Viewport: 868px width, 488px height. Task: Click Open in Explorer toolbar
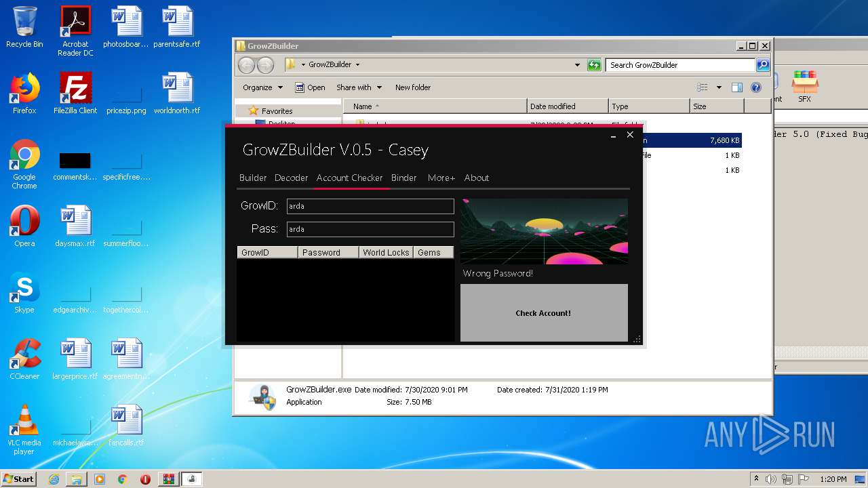pos(310,87)
